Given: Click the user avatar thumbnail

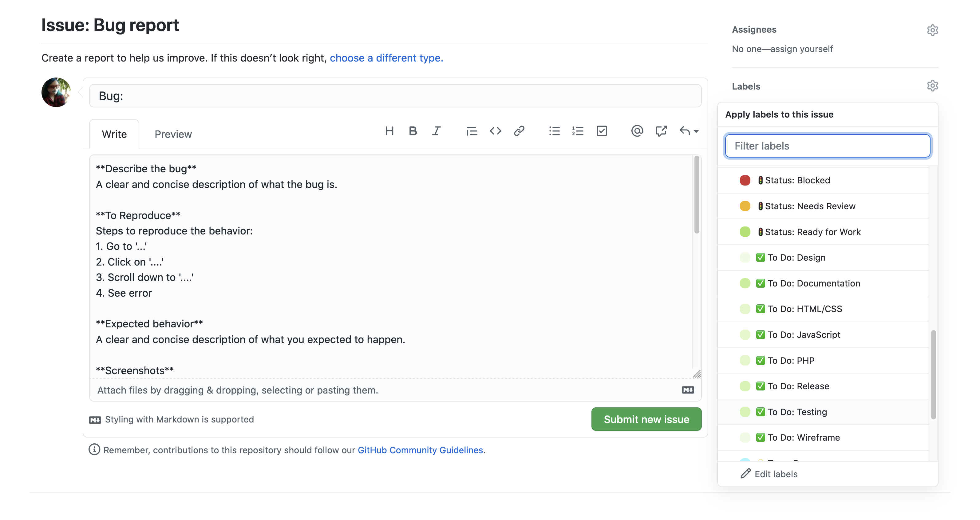Looking at the screenshot, I should [56, 92].
